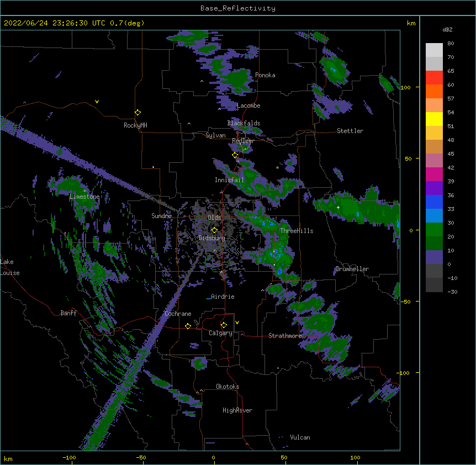This screenshot has height=465, width=476.
Task: Select the yellow v marker north of RockyMH
Action: 97,102
